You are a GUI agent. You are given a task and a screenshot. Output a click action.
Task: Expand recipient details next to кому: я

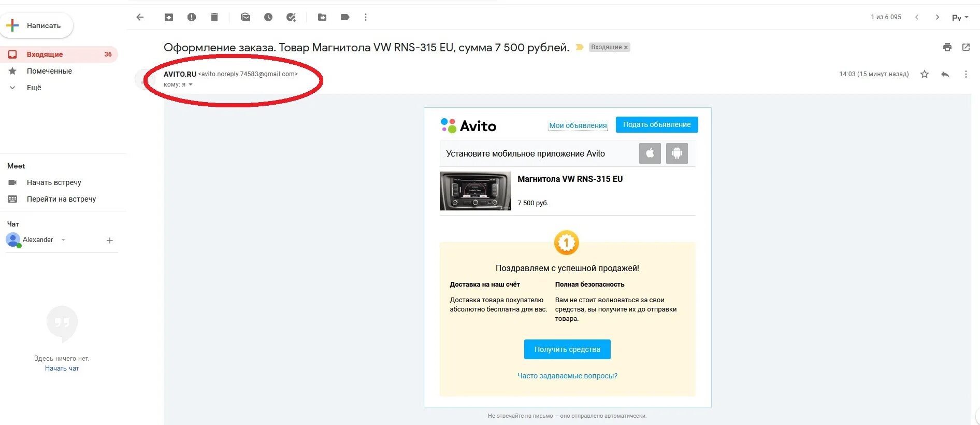click(x=191, y=84)
